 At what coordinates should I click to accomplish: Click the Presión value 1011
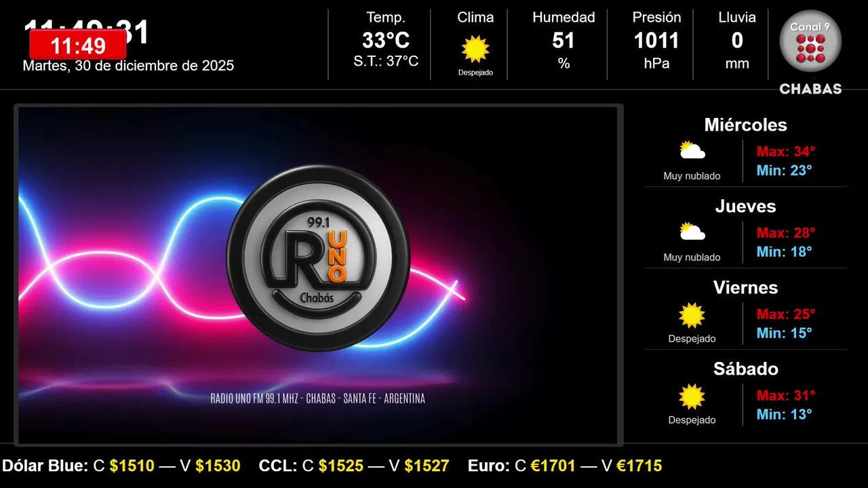656,41
